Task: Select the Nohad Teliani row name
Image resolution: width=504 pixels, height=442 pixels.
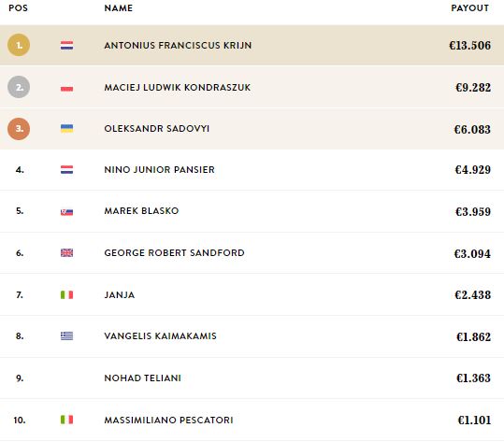Action: click(143, 378)
